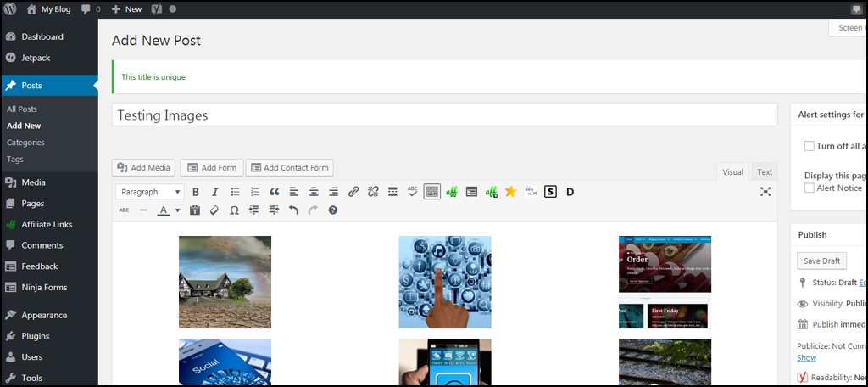Click the ABC spellcheck icon
This screenshot has width=868, height=387.
pos(413,192)
